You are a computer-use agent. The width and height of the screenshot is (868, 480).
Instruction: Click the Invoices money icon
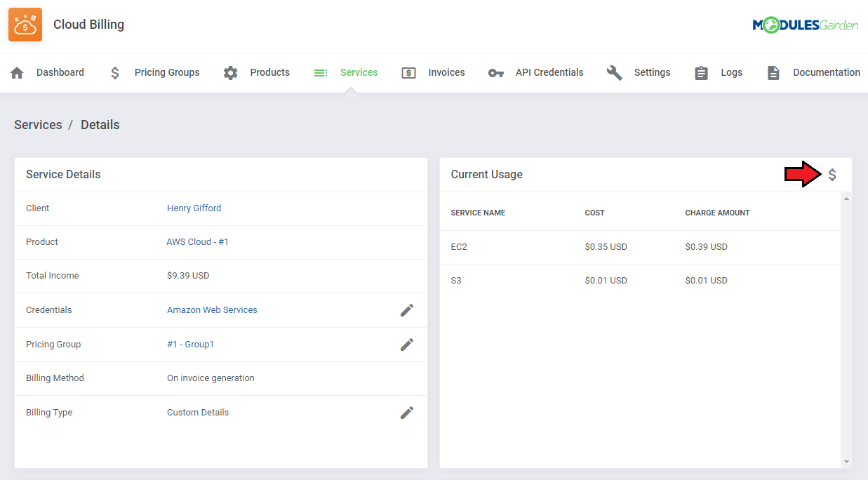(409, 73)
